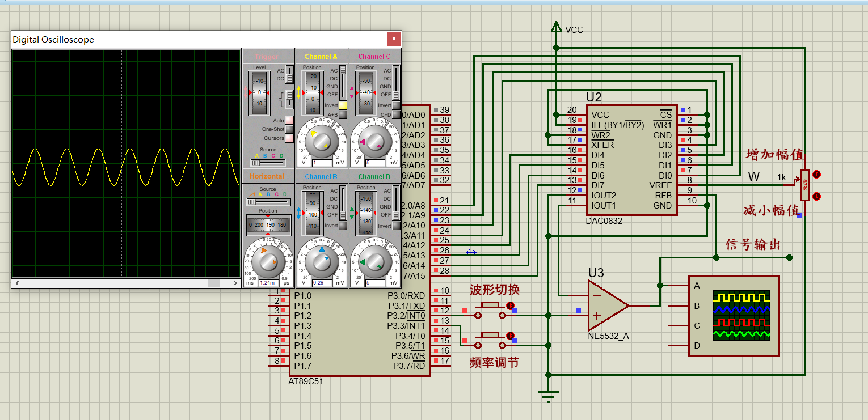The image size is (868, 420).
Task: Click the Channel D Position dial
Action: (365, 213)
